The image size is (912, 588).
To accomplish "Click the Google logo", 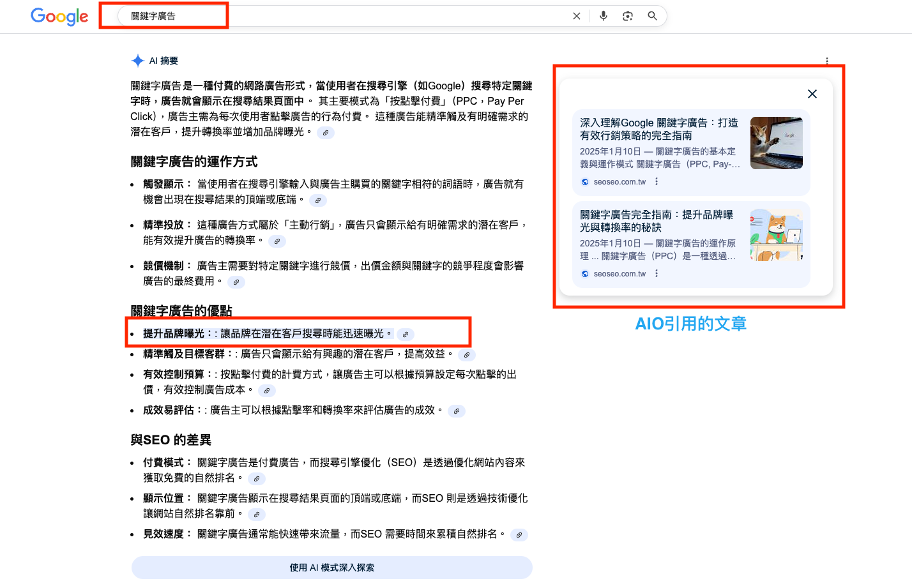I will click(x=59, y=17).
